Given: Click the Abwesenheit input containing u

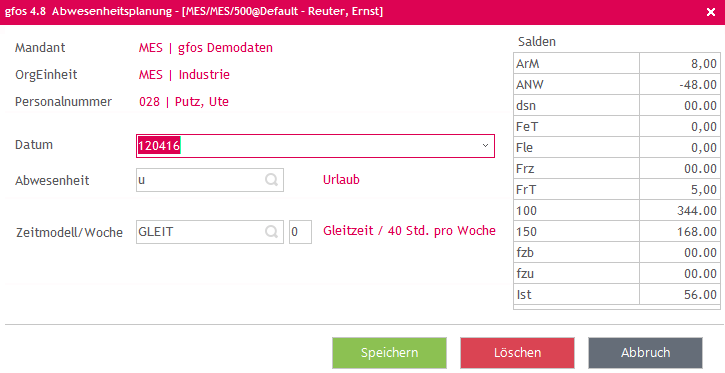Looking at the screenshot, I should point(210,180).
